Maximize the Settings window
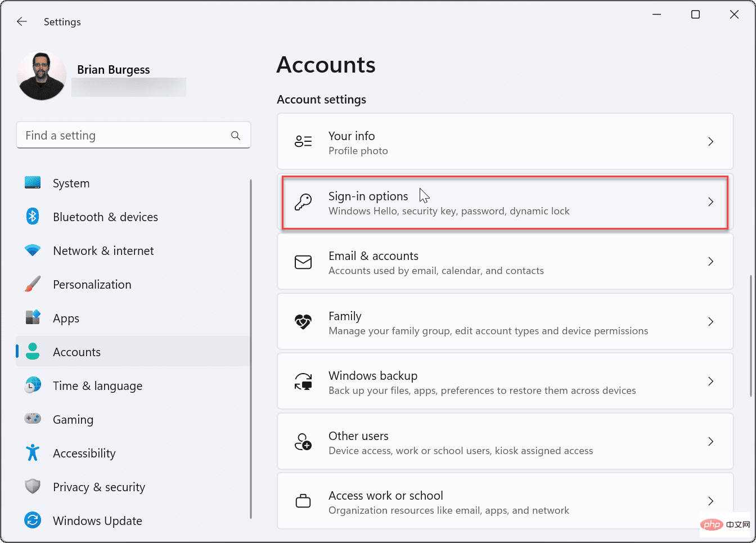This screenshot has width=756, height=543. click(695, 15)
